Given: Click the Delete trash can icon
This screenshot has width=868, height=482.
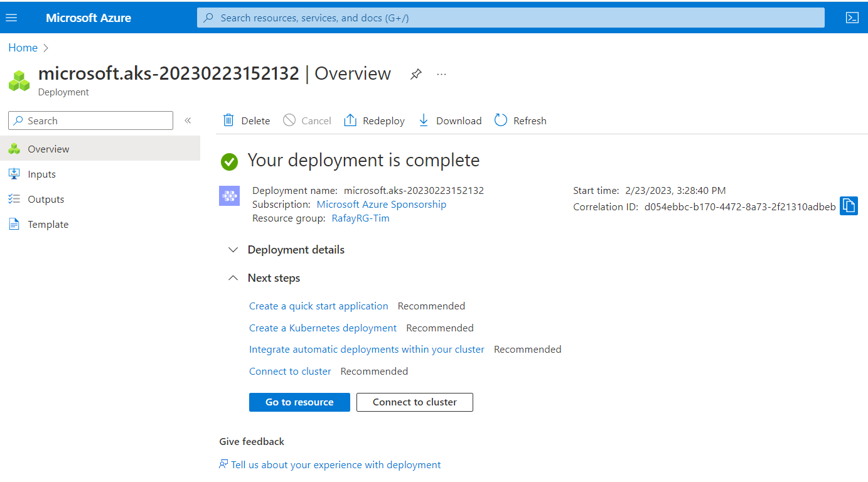Looking at the screenshot, I should click(x=228, y=120).
